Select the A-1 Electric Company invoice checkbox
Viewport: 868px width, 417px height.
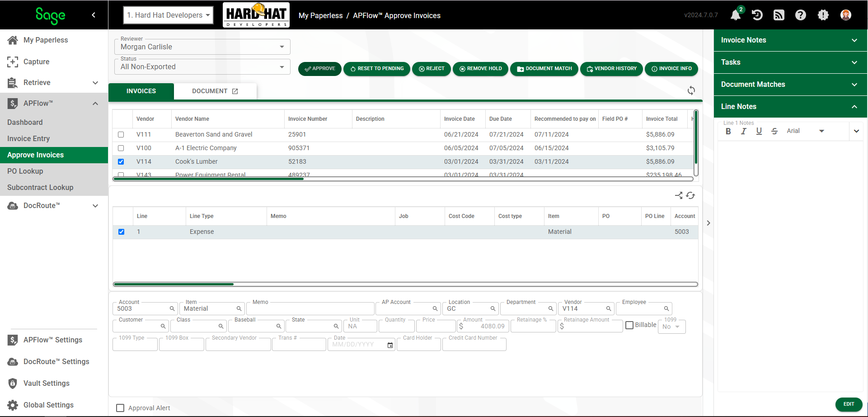tap(121, 148)
